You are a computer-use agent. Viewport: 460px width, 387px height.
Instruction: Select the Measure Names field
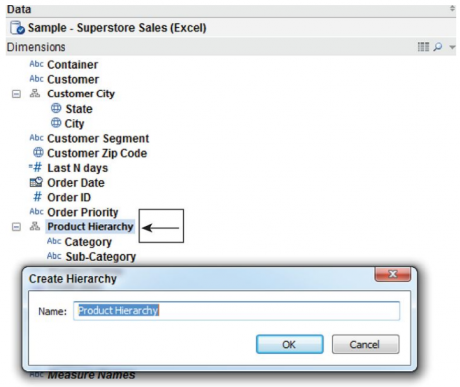tap(91, 375)
